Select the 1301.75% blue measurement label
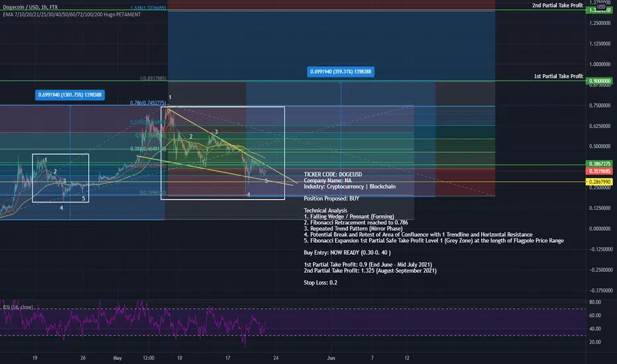 point(70,95)
